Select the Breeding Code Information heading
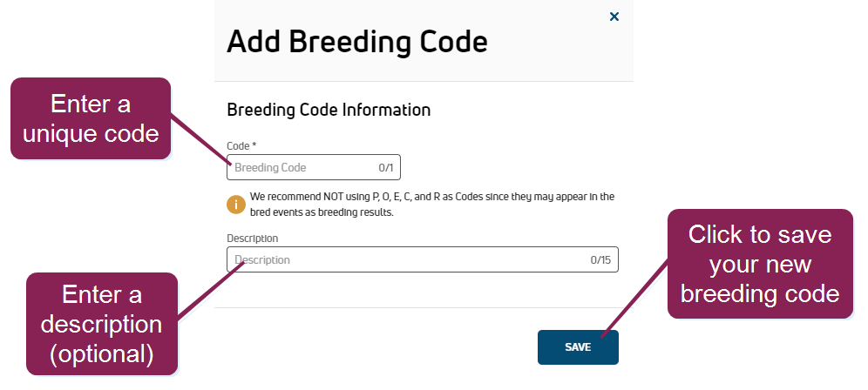 coord(329,110)
